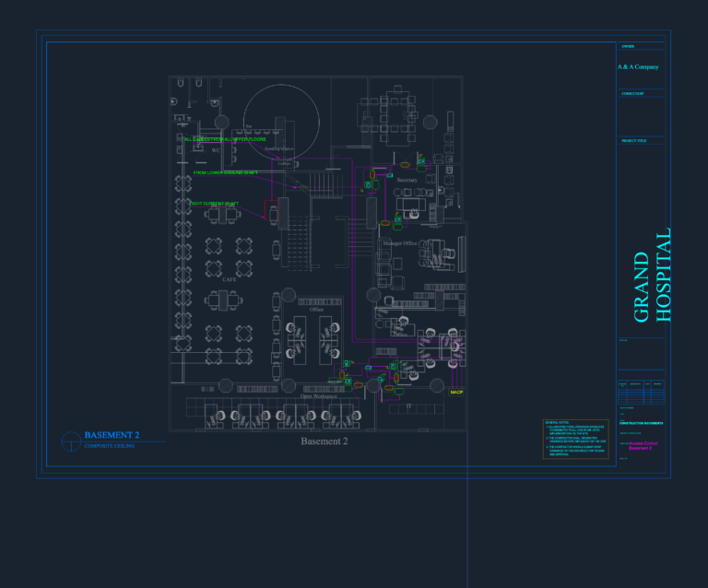The height and width of the screenshot is (588, 708).
Task: Select the 'OWNER' title block heading
Action: point(628,46)
